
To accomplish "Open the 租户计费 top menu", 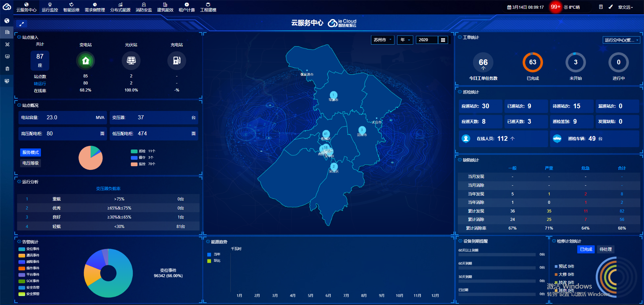I will [187, 7].
